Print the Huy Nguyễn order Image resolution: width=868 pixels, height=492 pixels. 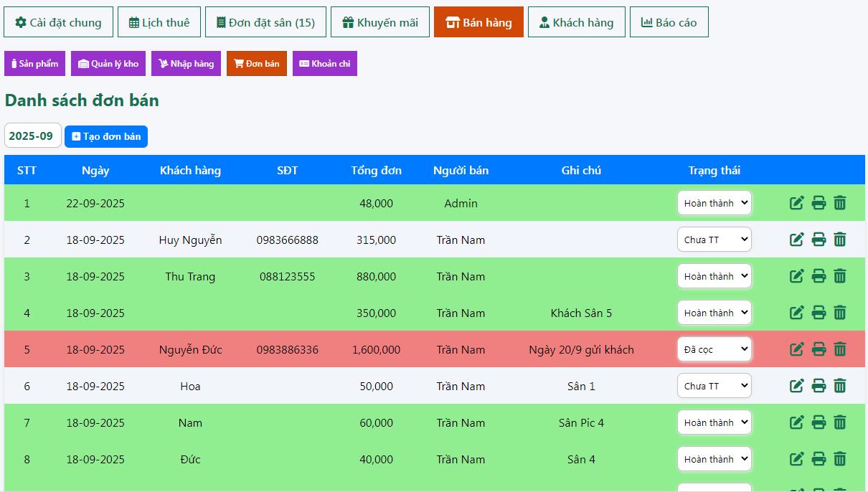(x=819, y=240)
